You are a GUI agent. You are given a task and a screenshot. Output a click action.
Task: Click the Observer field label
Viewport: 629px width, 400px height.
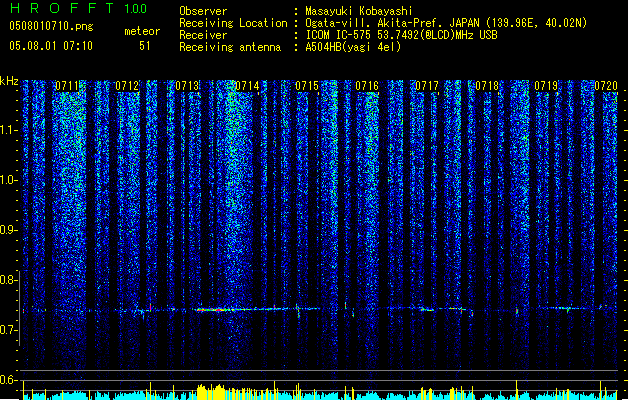pyautogui.click(x=203, y=11)
